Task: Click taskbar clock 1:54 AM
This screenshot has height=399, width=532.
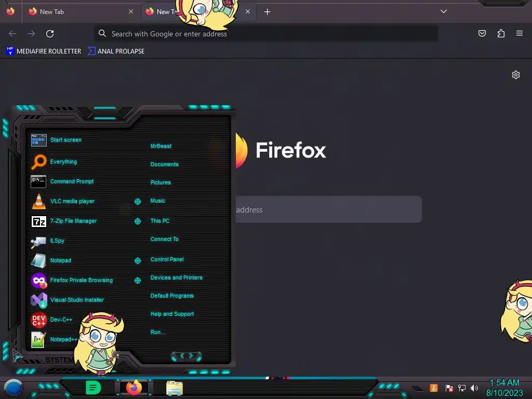Action: pos(504,383)
